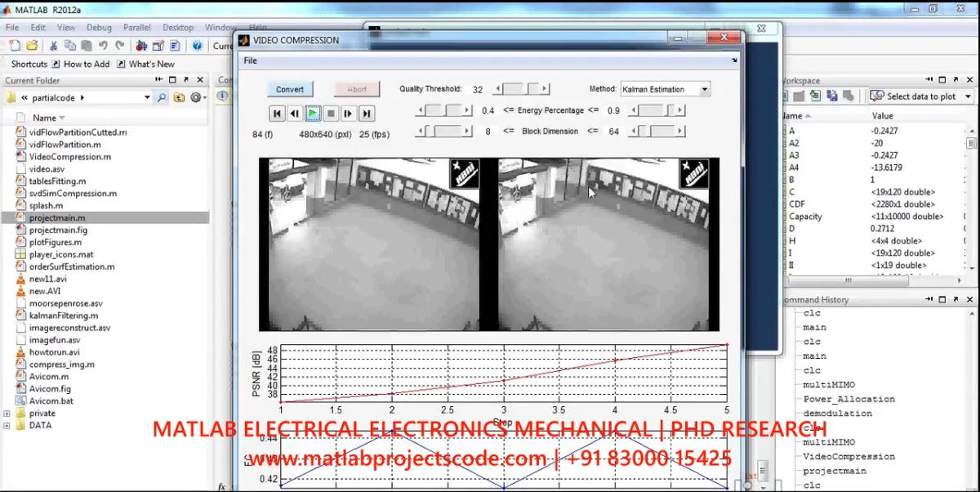Open the MATLAB View menu
Viewport: 980px width, 492px height.
tap(66, 27)
